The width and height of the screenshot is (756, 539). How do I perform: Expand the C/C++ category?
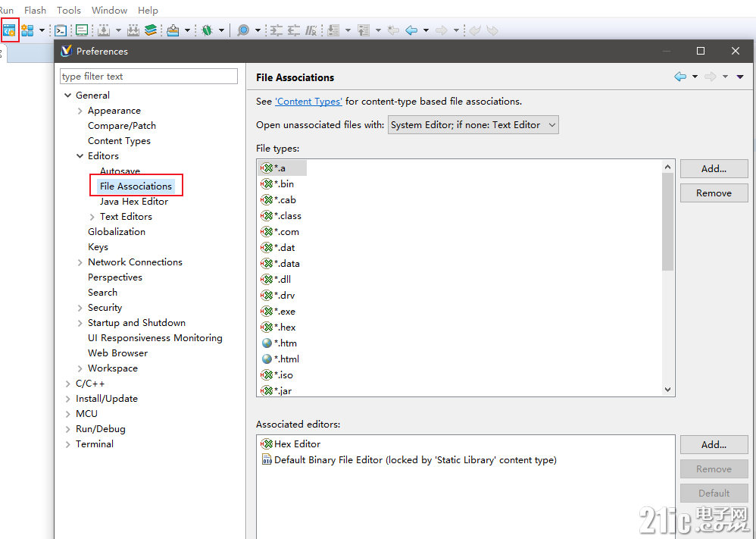pos(68,384)
